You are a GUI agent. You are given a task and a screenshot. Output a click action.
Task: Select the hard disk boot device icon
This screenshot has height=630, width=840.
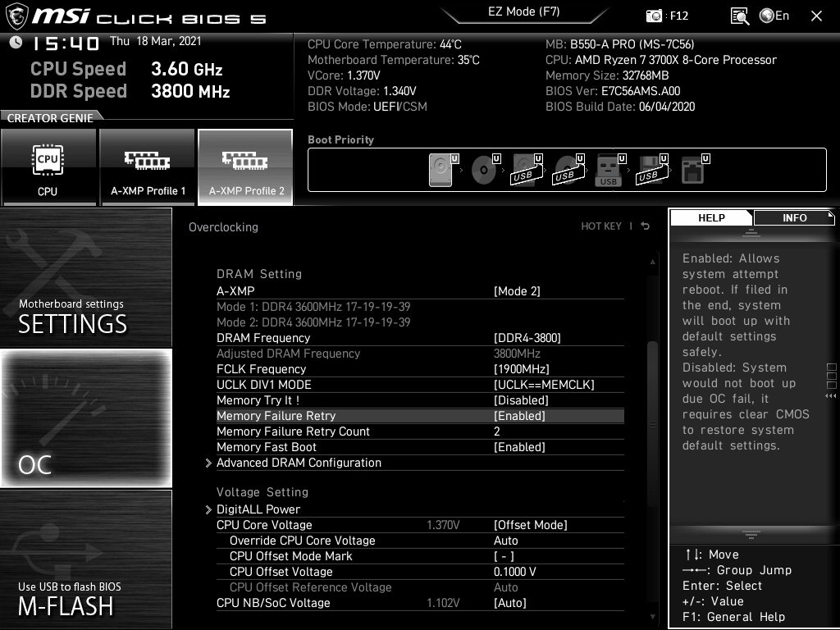(444, 170)
